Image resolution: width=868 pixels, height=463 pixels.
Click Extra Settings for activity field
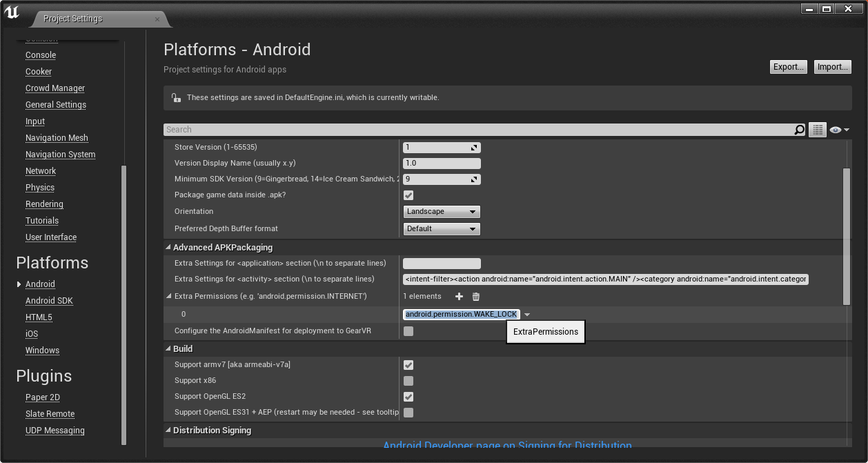pos(605,279)
